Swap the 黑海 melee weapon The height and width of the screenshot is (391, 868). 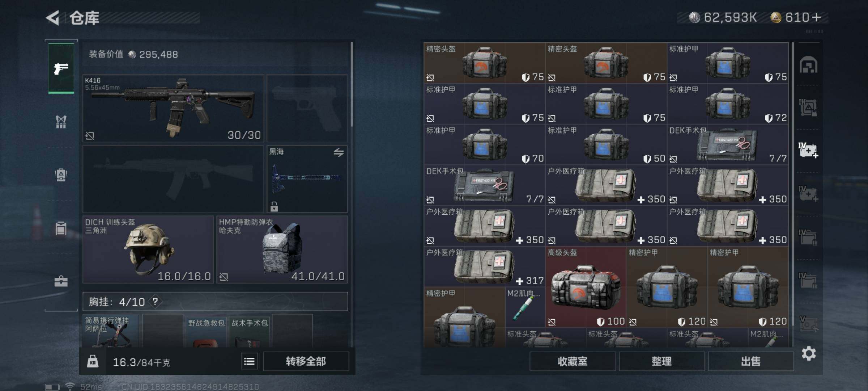339,152
